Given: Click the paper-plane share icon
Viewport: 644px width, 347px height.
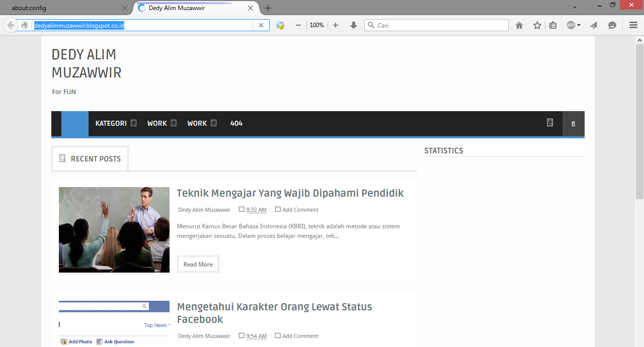Looking at the screenshot, I should click(594, 25).
